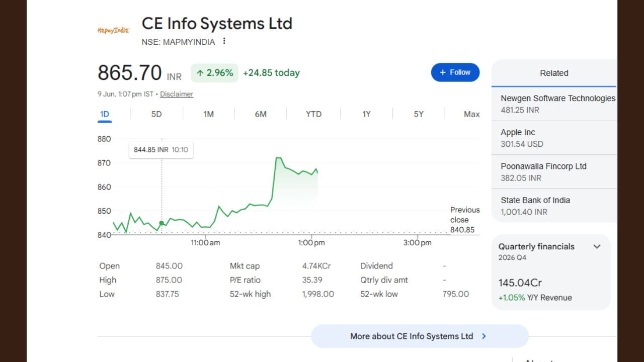Click the +1.05% Y/Y Revenue text
The image size is (644, 362).
pos(535,298)
